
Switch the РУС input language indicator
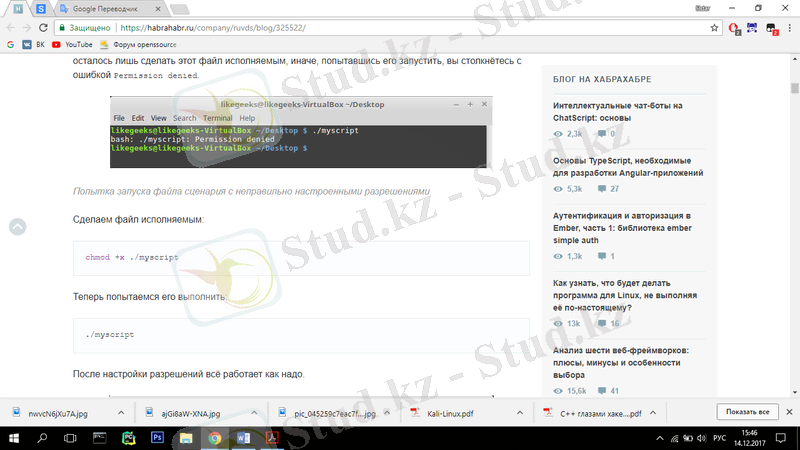pos(719,438)
